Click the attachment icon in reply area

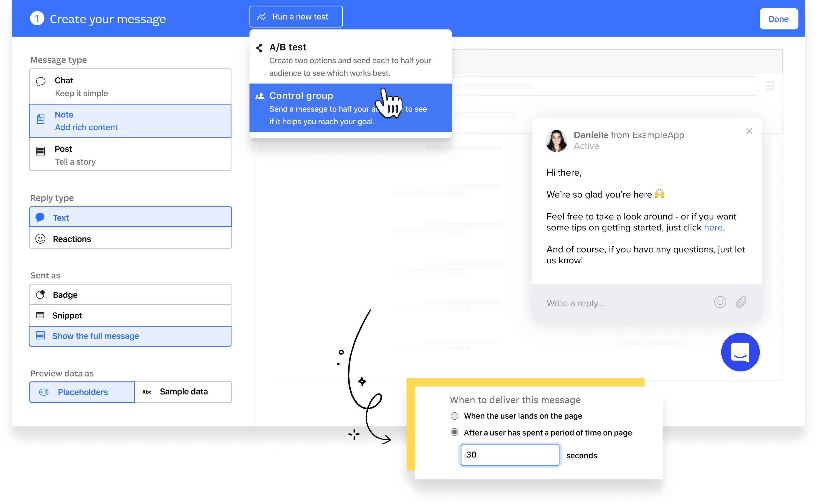[x=740, y=302]
